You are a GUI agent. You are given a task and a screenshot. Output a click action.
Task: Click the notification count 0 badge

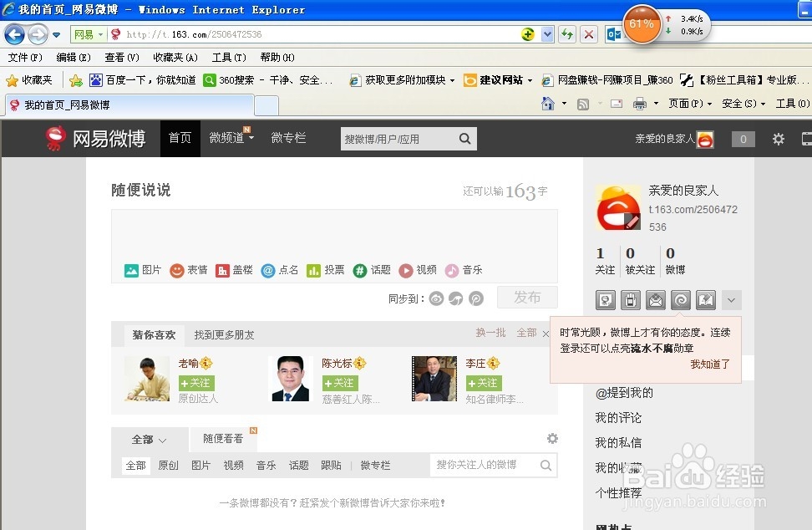coord(743,139)
